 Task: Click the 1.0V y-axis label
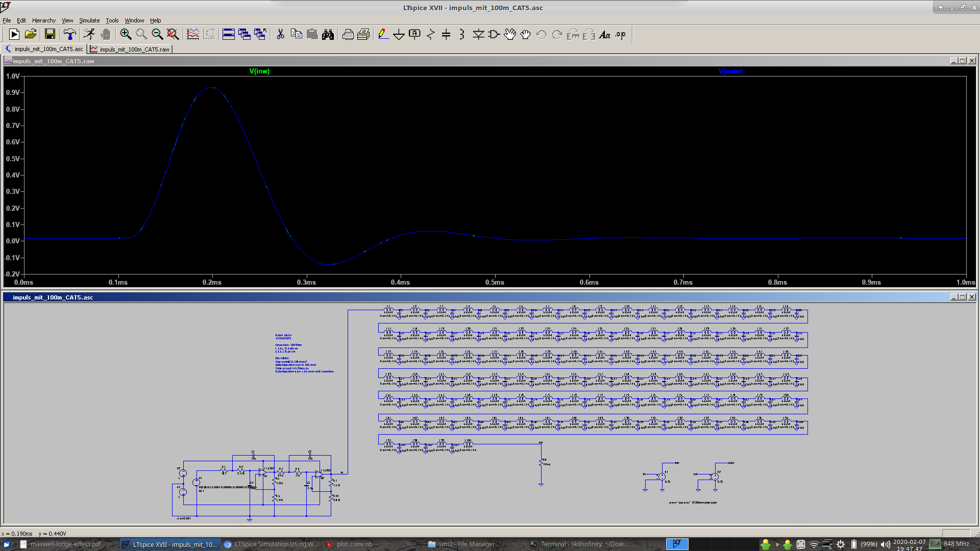(13, 76)
